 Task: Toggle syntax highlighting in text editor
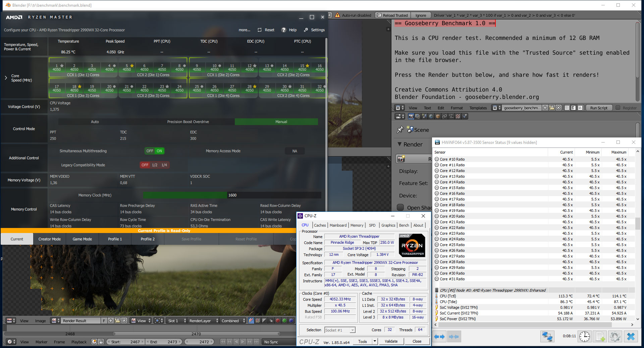(580, 108)
